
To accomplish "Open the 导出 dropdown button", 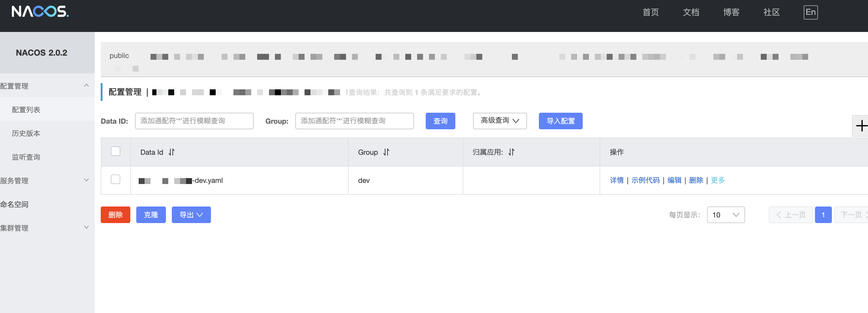I will (x=191, y=215).
